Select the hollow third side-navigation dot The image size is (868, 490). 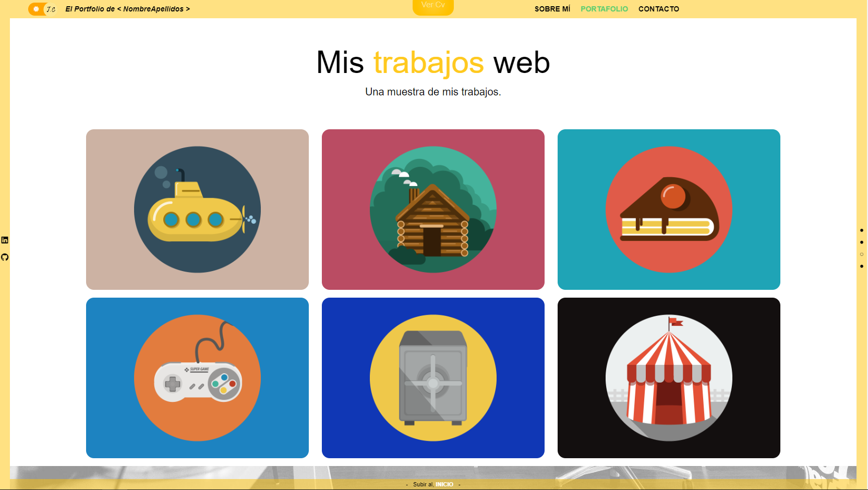[x=862, y=254]
